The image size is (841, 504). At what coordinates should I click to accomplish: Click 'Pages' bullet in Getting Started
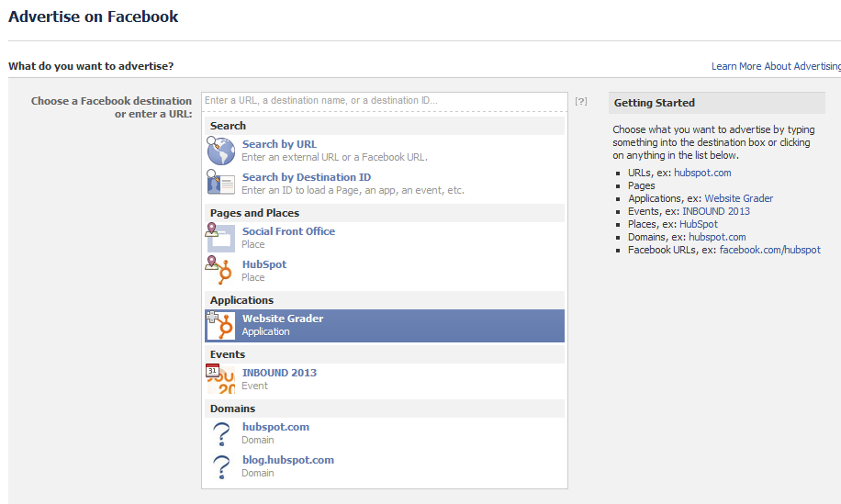pos(642,185)
